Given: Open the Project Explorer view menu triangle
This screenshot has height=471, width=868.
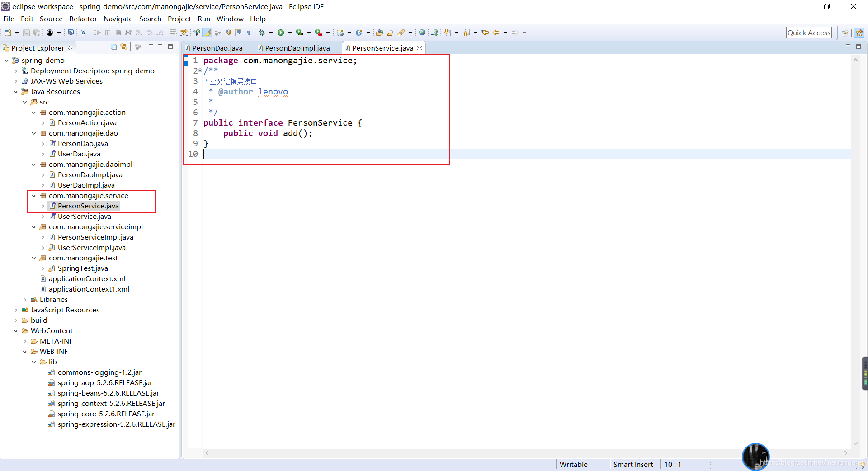Looking at the screenshot, I should tap(151, 46).
